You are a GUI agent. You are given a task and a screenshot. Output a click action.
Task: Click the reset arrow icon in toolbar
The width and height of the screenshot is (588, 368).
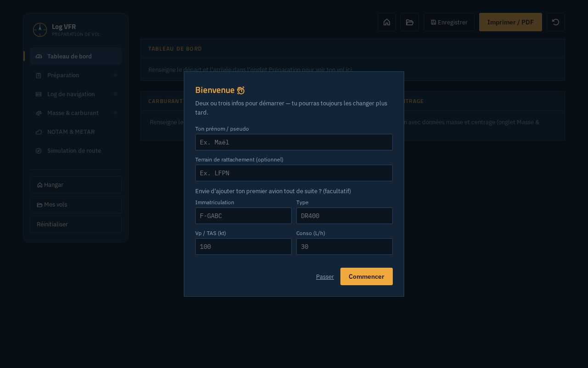556,22
